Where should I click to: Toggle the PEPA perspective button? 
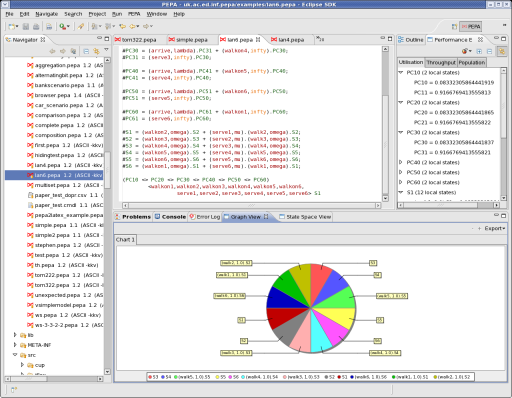coord(470,27)
